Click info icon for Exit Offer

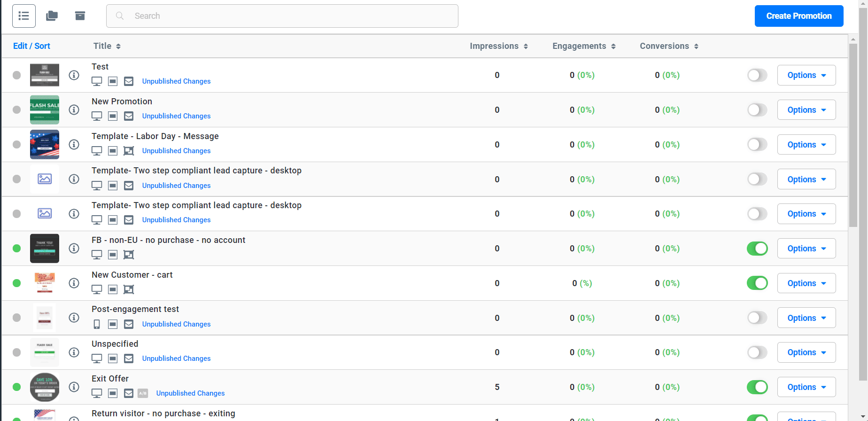click(x=74, y=387)
